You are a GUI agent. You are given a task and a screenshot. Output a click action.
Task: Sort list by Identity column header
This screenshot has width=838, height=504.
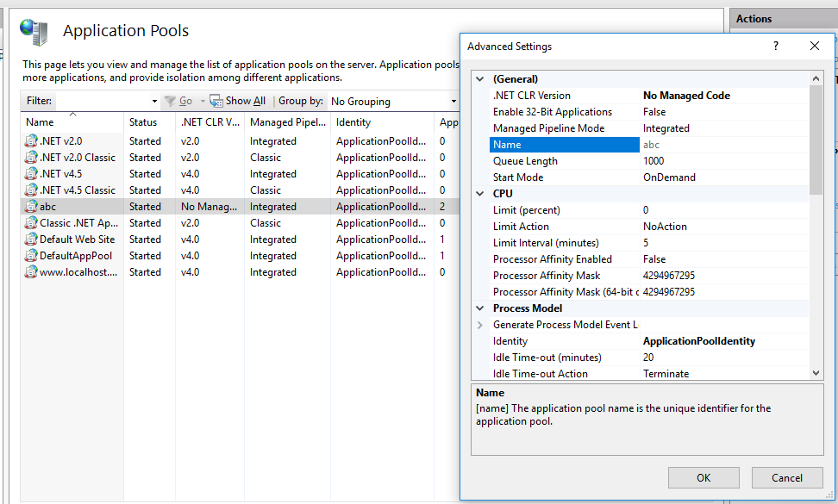coord(353,122)
